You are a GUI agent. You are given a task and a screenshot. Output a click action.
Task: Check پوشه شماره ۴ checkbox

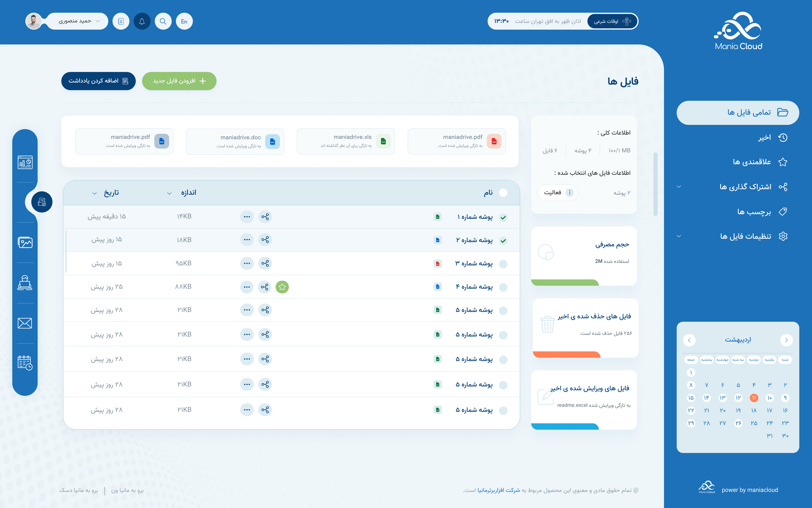(x=503, y=287)
